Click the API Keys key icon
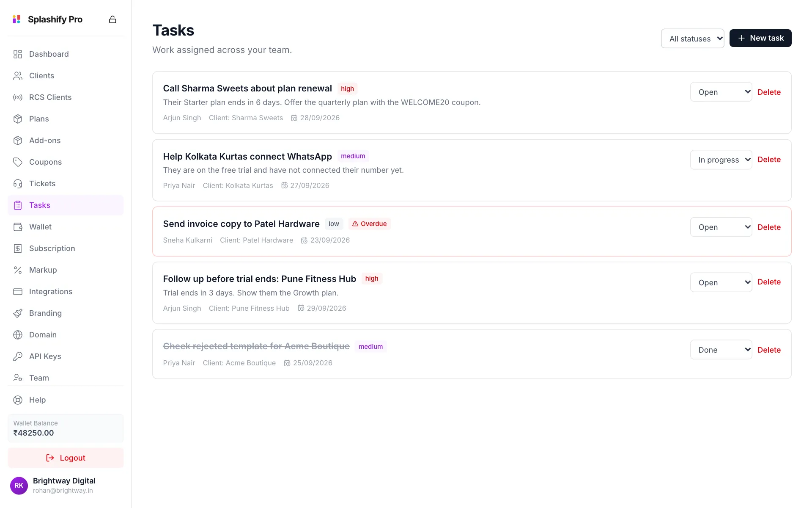 (18, 356)
